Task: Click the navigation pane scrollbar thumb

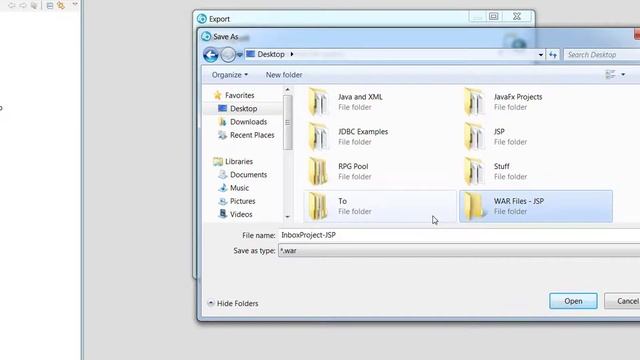Action: tap(287, 122)
